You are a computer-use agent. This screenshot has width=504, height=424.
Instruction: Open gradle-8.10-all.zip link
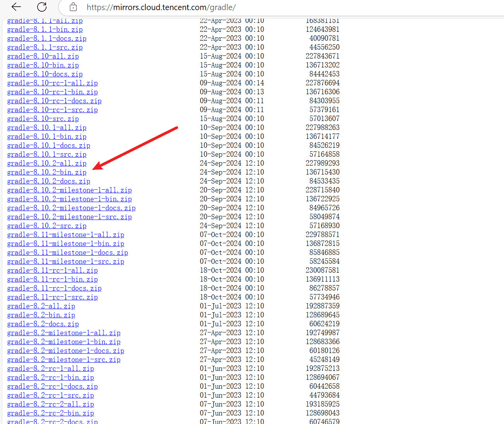[x=43, y=56]
